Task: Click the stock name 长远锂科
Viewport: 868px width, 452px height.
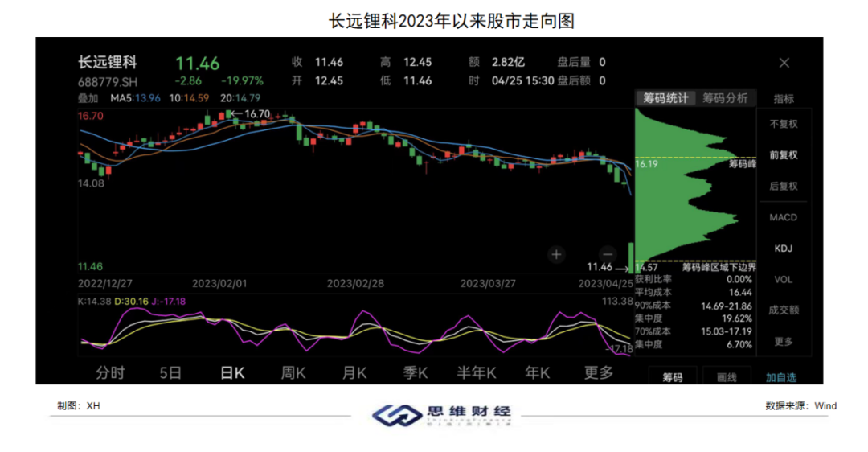Action: (108, 62)
